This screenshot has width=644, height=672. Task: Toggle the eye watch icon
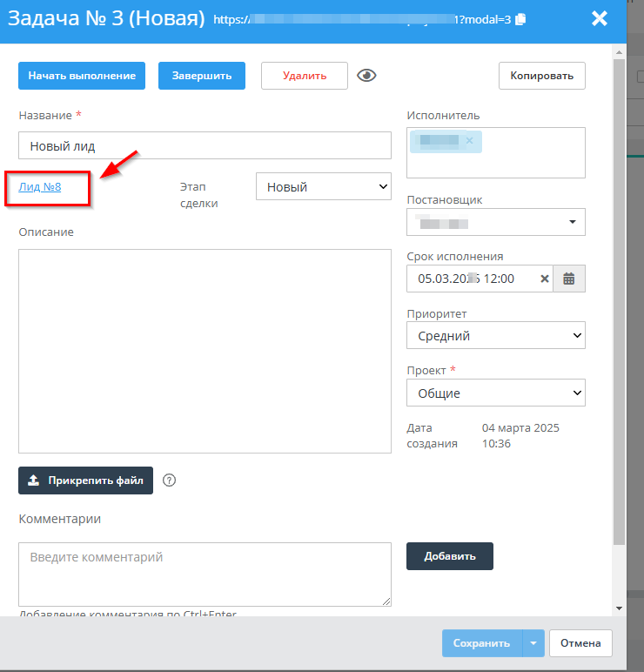coord(367,76)
